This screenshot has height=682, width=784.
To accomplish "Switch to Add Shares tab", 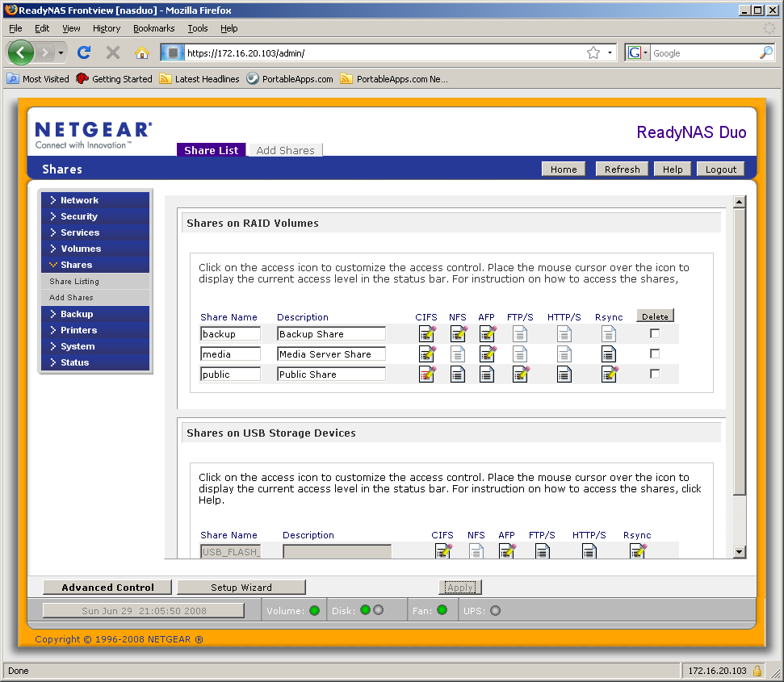I will tap(285, 150).
